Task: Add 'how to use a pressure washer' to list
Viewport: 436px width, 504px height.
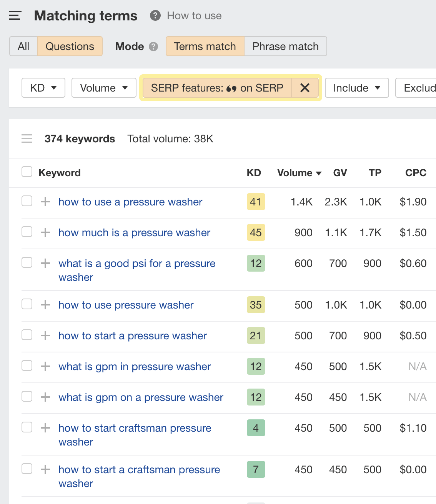Action: point(45,202)
